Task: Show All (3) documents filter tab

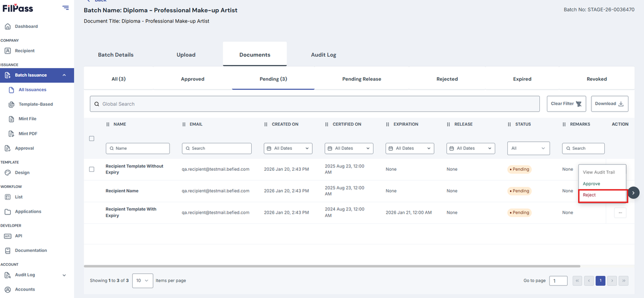Action: pyautogui.click(x=119, y=79)
